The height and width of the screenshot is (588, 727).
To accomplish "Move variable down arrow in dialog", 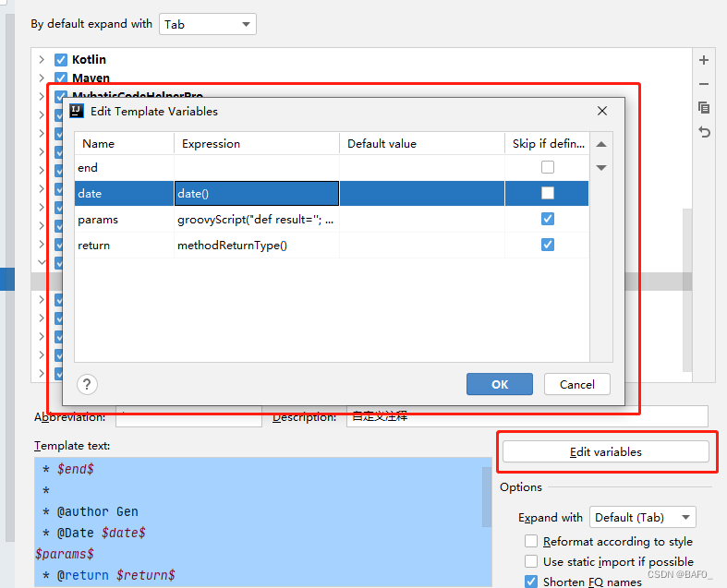I will 601,168.
